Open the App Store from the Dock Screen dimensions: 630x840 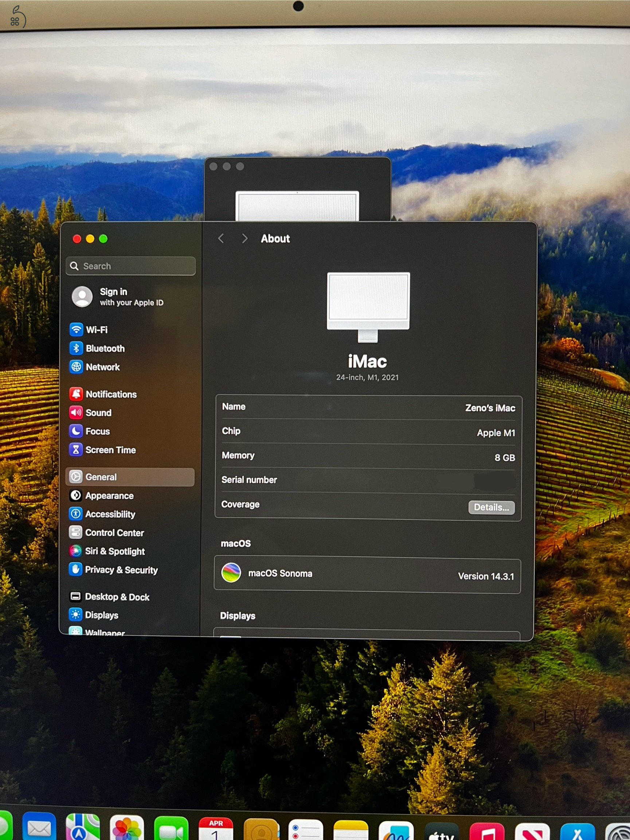(578, 832)
